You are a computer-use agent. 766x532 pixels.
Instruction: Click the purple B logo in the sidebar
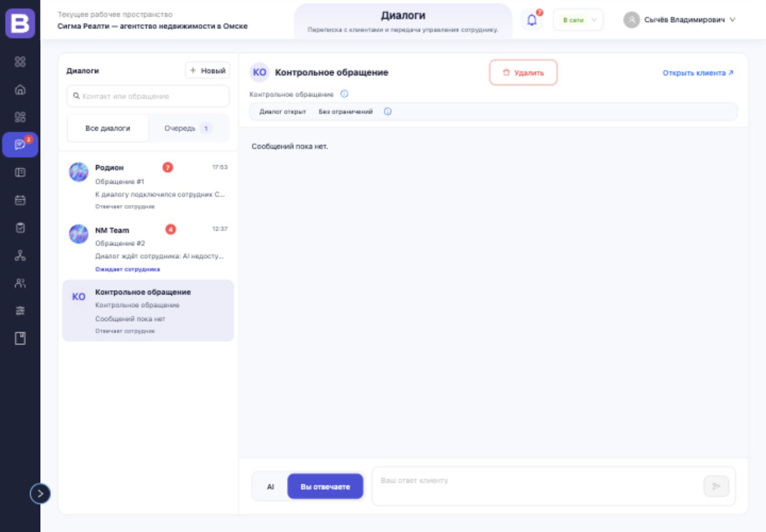pos(20,23)
